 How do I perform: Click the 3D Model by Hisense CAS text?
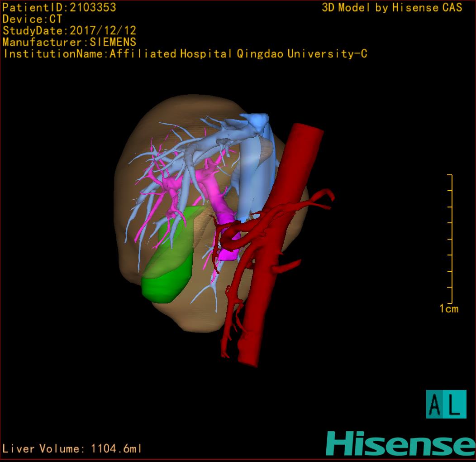392,7
